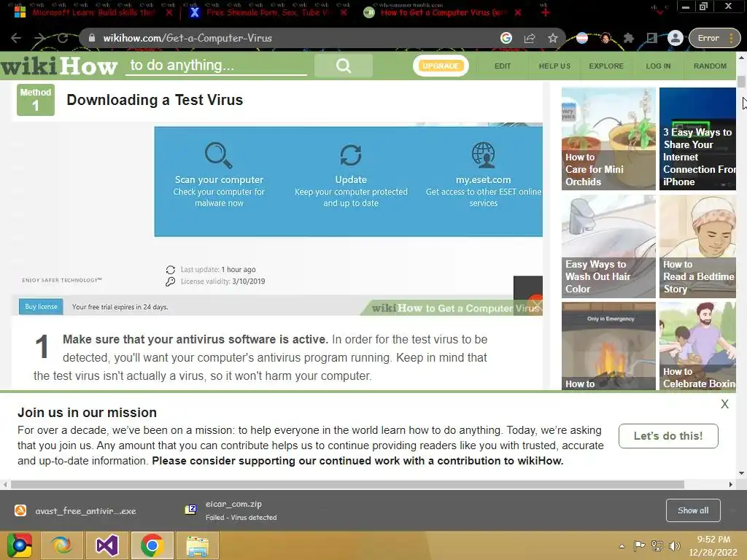Share this page via the share icon

tap(530, 38)
